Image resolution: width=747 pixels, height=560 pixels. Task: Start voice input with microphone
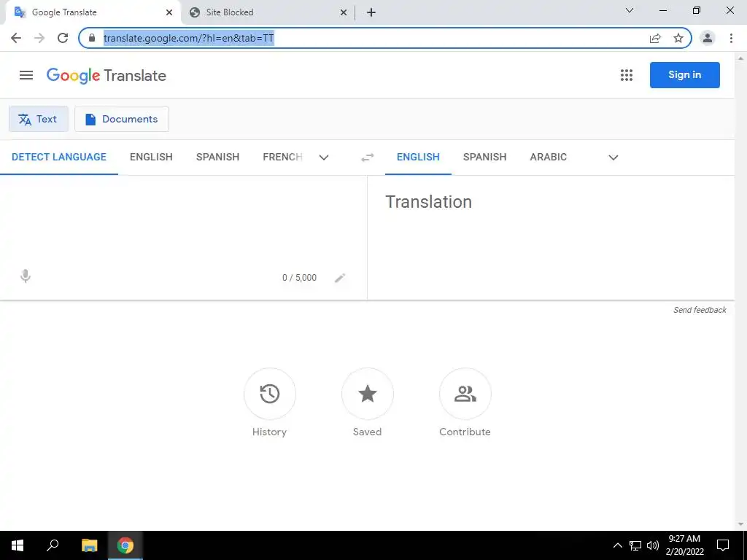pos(26,276)
